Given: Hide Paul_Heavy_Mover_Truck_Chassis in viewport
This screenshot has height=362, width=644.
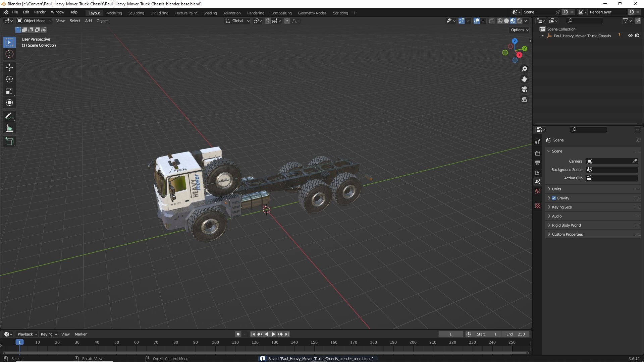Looking at the screenshot, I should point(630,36).
